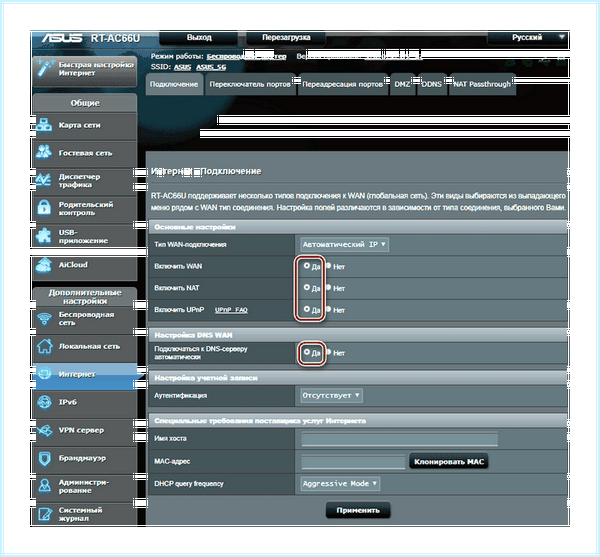Click the MAC-адрес input field
Screen dimensions: 600x557
tap(353, 462)
